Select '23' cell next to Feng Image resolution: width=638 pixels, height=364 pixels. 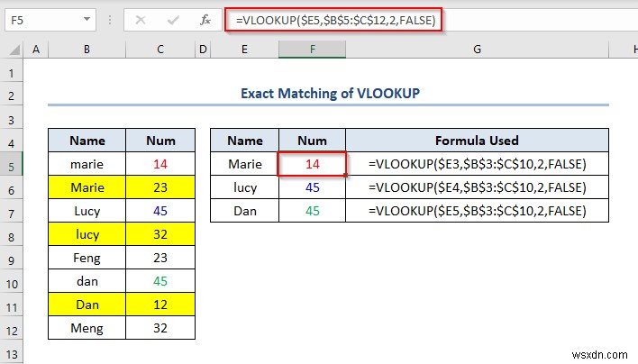[160, 258]
